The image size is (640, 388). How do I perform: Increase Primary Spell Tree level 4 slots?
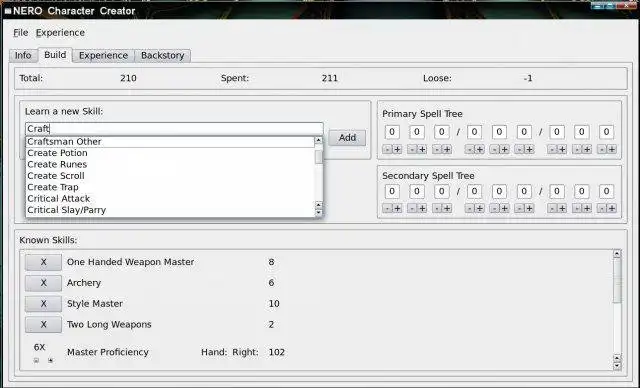click(x=480, y=150)
